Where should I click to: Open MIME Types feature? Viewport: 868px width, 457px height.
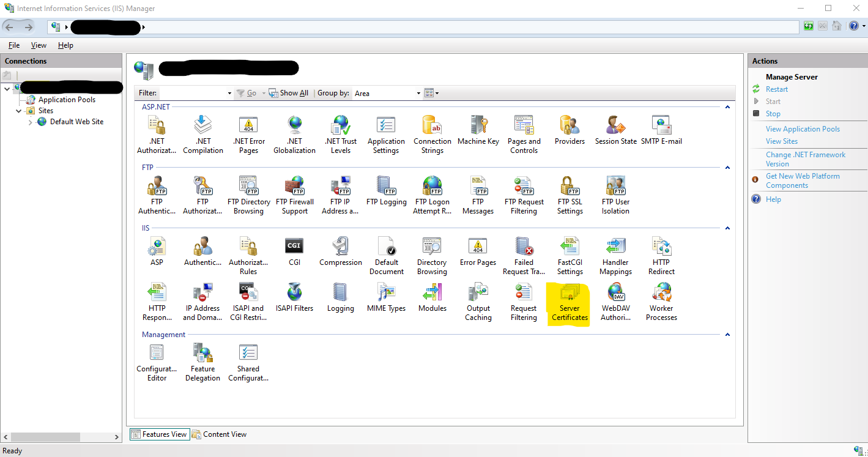coord(387,297)
